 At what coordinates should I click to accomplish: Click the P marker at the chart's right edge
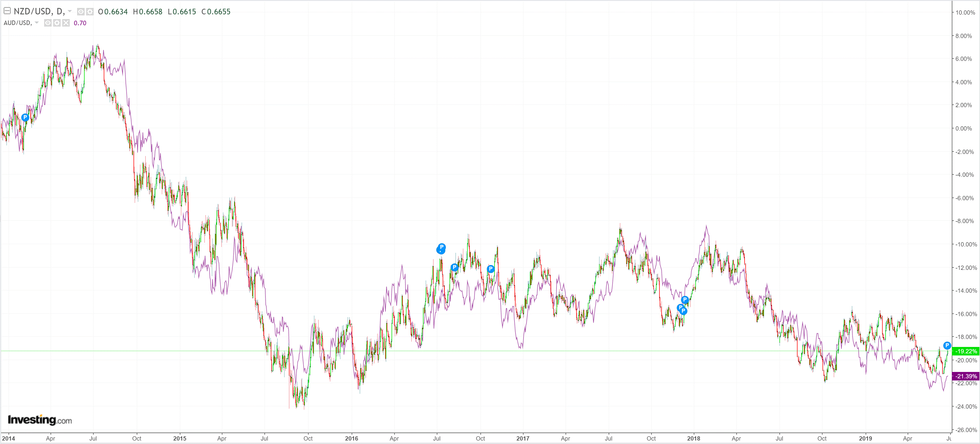[x=947, y=345]
